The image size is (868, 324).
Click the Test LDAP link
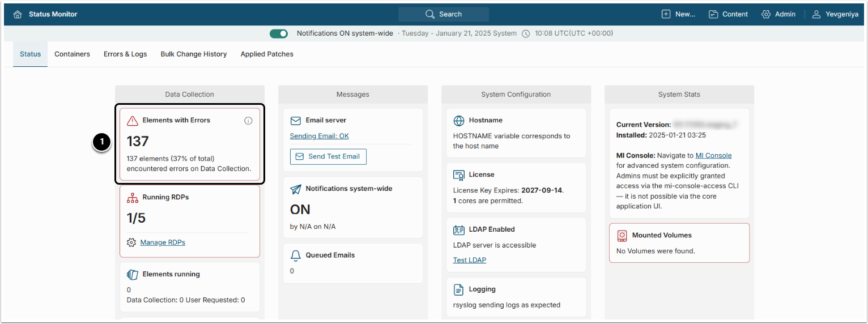tap(470, 260)
